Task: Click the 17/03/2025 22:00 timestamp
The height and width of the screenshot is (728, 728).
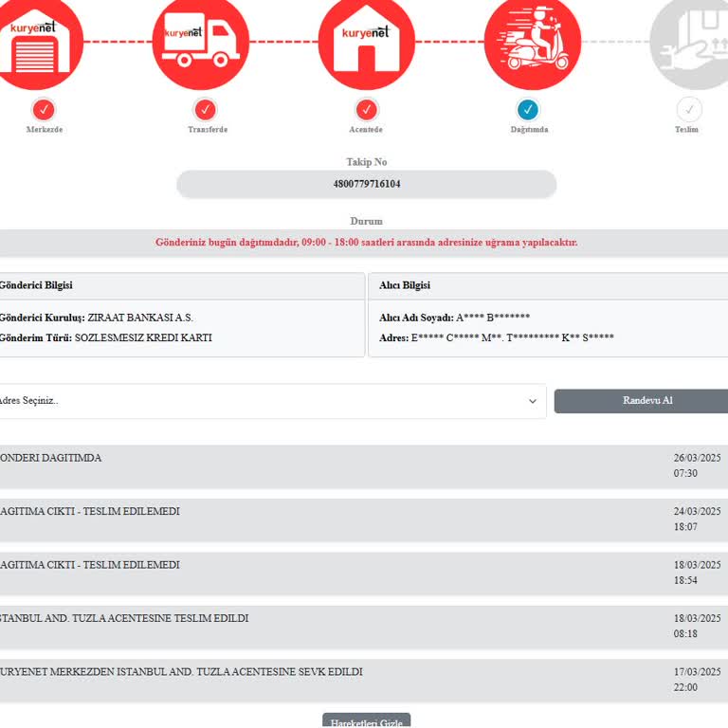Action: pos(697,680)
